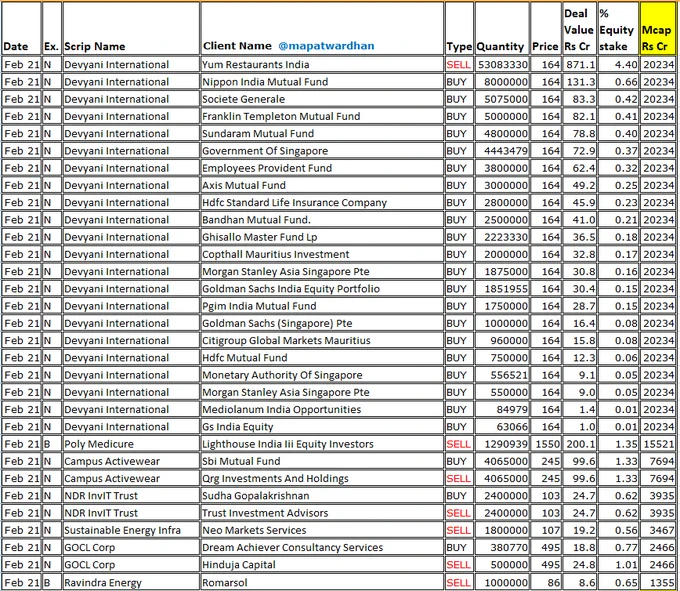Select quantity 1290939 cell

pyautogui.click(x=502, y=444)
